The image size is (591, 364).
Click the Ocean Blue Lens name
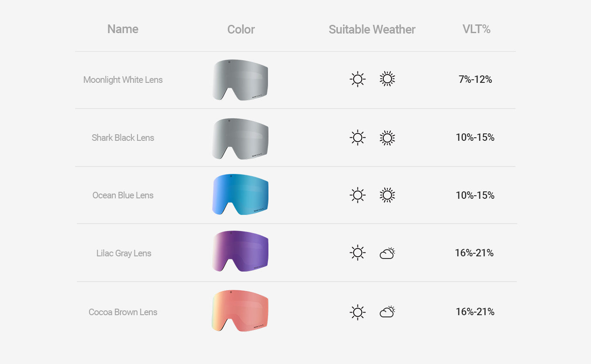(123, 195)
